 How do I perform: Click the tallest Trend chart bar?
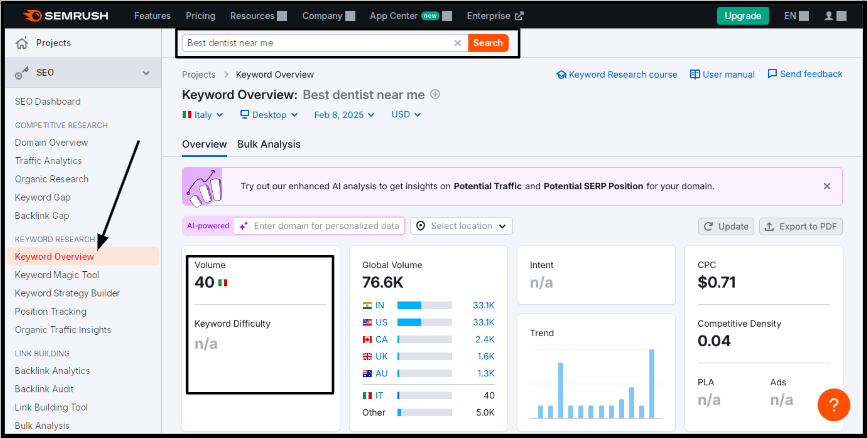pyautogui.click(x=651, y=384)
